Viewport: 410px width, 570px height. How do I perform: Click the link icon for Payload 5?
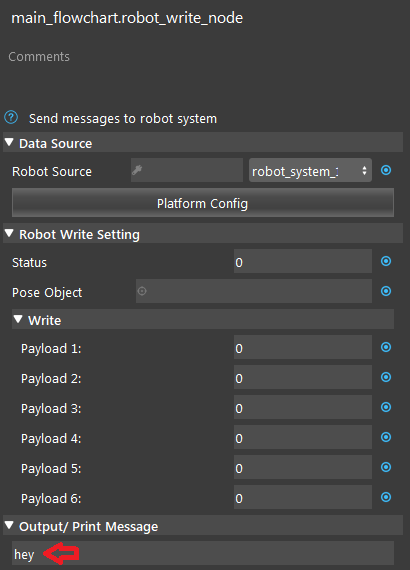click(386, 467)
